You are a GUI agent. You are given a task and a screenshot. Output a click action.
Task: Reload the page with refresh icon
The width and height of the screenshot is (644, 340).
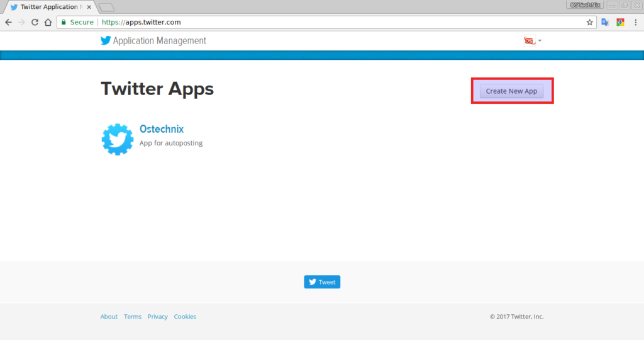click(35, 22)
